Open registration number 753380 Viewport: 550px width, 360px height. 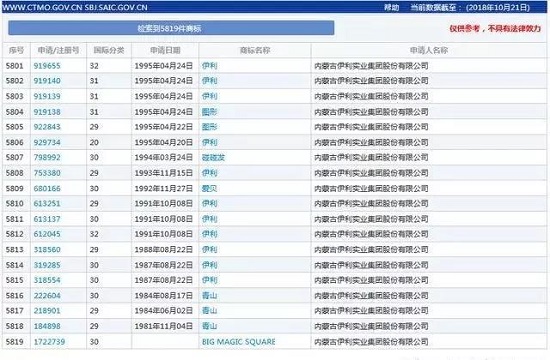[47, 173]
